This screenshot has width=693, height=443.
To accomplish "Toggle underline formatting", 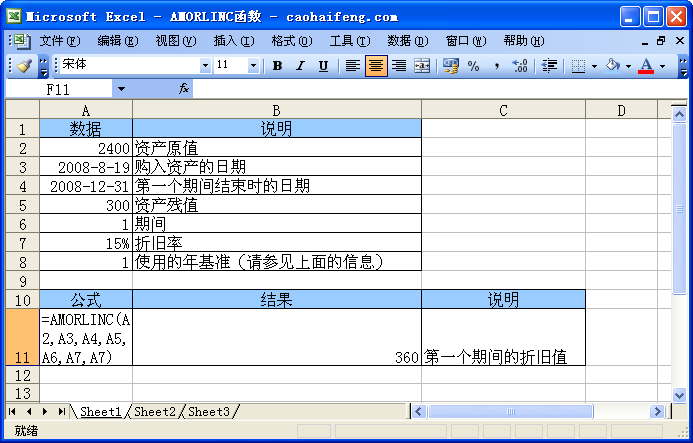I will click(x=323, y=66).
